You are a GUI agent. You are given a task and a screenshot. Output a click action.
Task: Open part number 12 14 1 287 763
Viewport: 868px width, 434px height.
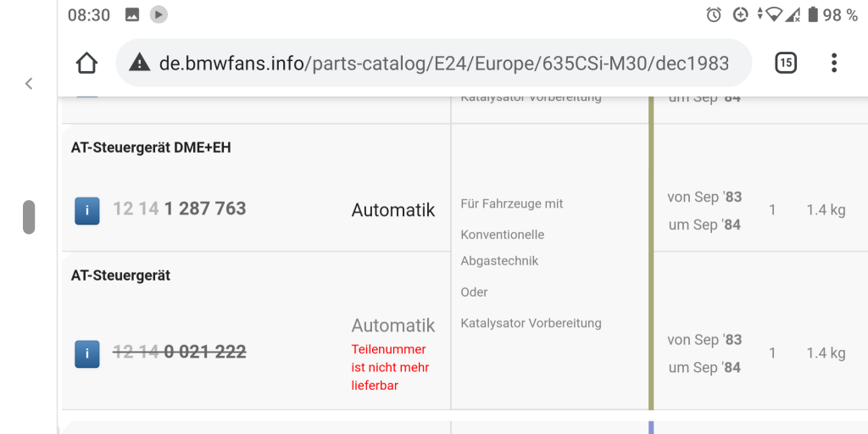click(x=180, y=209)
